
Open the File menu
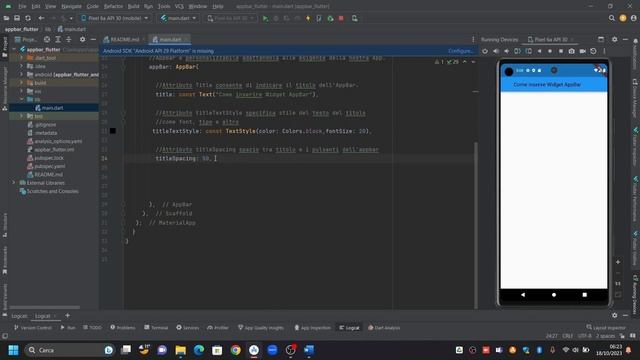[x=22, y=7]
